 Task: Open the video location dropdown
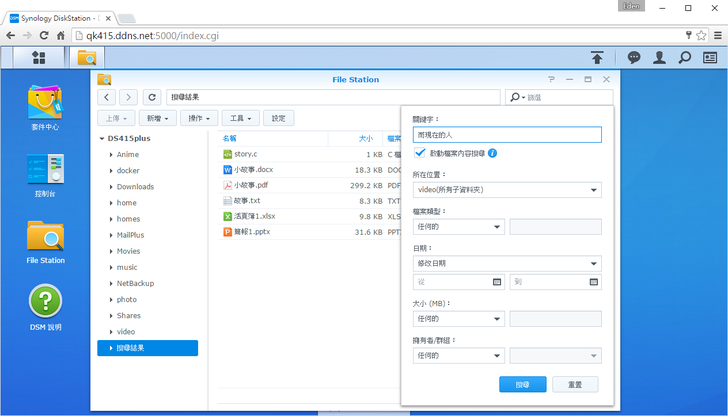click(507, 190)
